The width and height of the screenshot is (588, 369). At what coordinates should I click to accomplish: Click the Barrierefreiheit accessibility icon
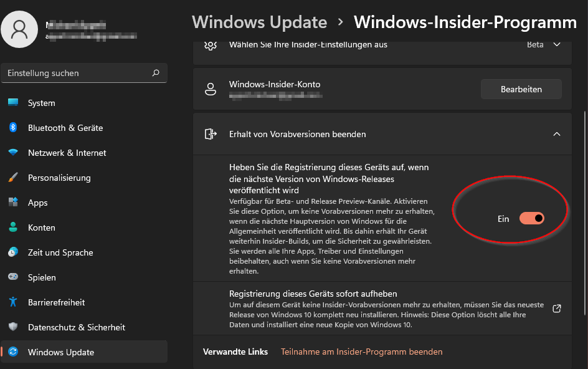pos(13,302)
